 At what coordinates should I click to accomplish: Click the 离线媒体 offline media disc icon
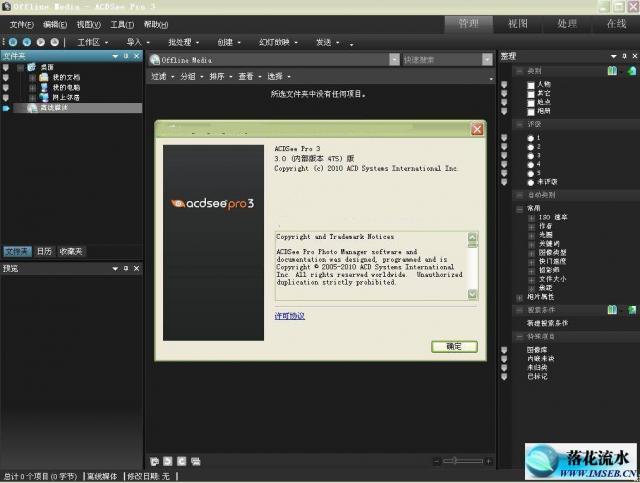point(32,107)
